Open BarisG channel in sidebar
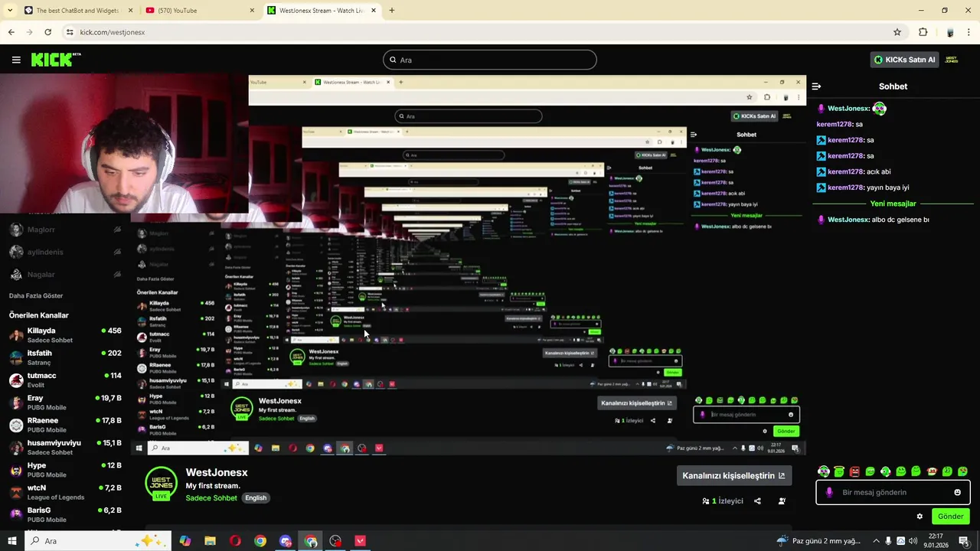The width and height of the screenshot is (980, 551). click(65, 514)
